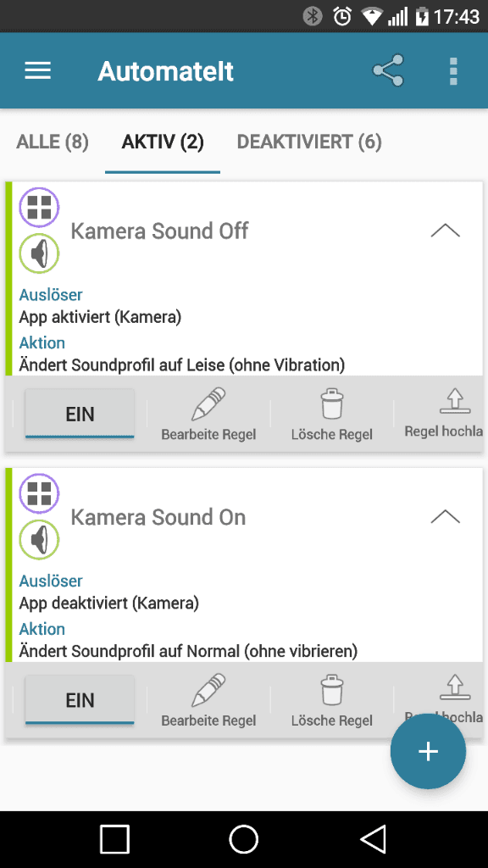Image resolution: width=488 pixels, height=868 pixels.
Task: Tap the share icon in header
Action: [x=388, y=70]
